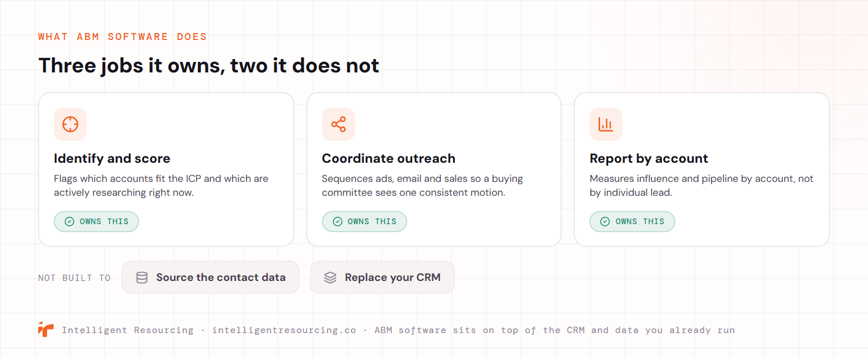Click the headline Three jobs it owns, two it does not
The height and width of the screenshot is (358, 868).
tap(209, 65)
